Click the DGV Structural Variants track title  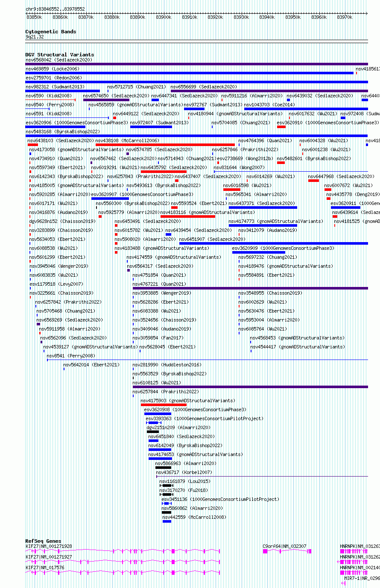tap(59, 55)
